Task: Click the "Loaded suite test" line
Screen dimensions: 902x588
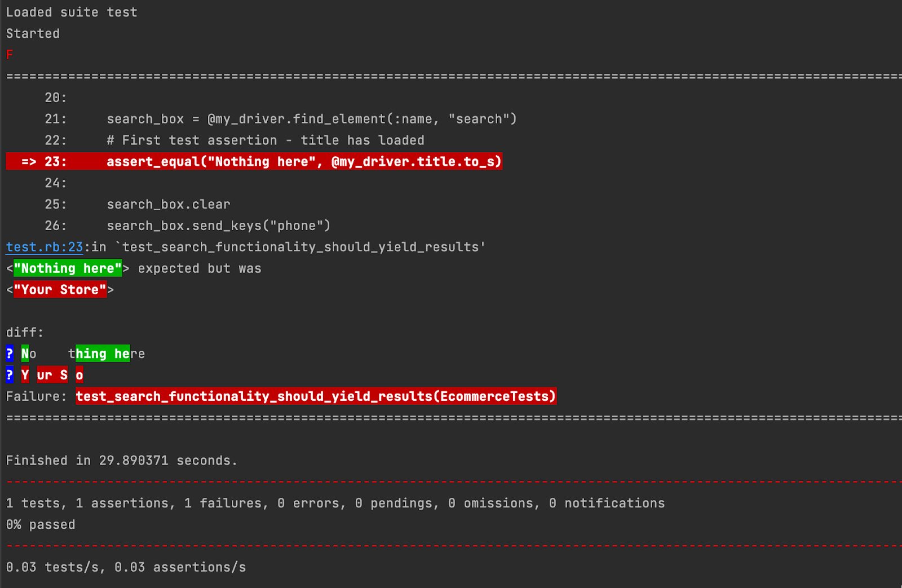Action: (x=72, y=12)
